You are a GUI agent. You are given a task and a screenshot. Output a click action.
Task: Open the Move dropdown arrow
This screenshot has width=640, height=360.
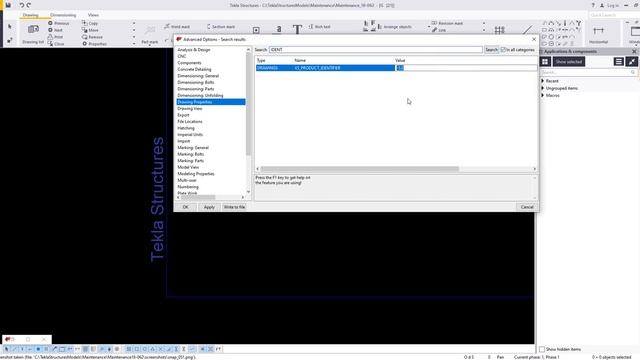(x=134, y=30)
